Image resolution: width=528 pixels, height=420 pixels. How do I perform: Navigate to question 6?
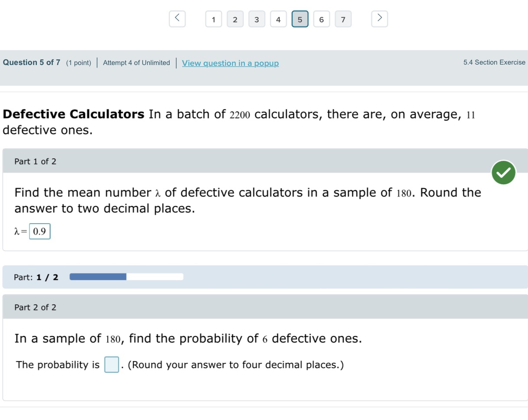(321, 20)
